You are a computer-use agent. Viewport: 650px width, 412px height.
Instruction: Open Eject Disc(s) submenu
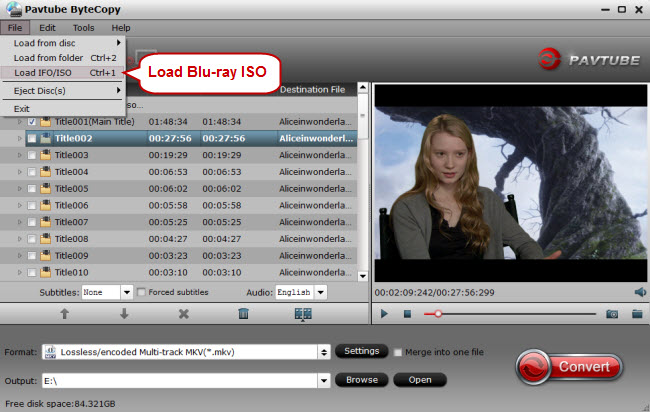63,91
